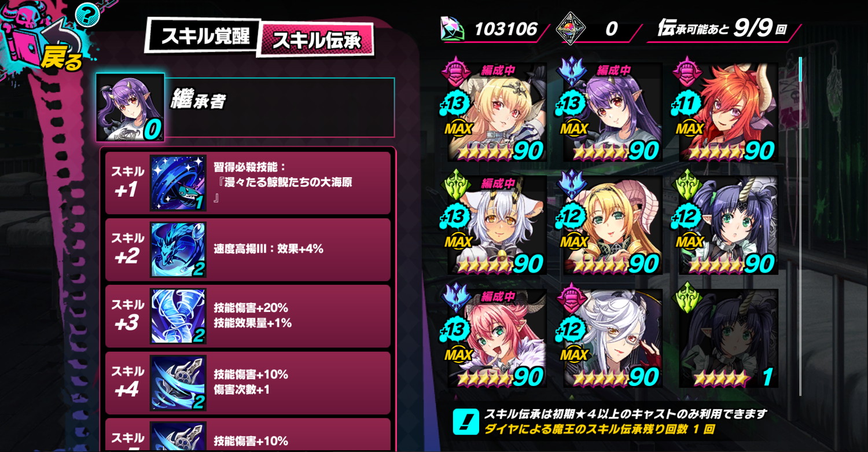Switch to the スキル覚醒 tab
This screenshot has width=868, height=452.
(204, 36)
